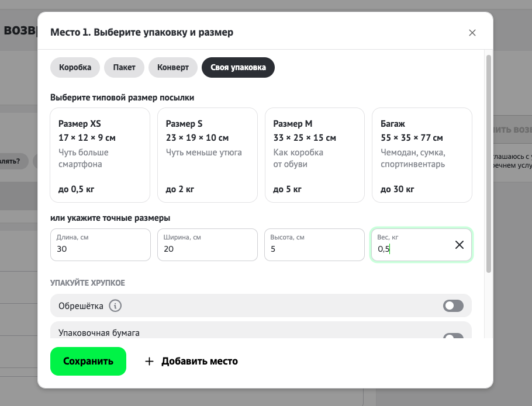Click the plus icon beside Добавить место
Screen dimensions: 532x406
pyautogui.click(x=149, y=361)
